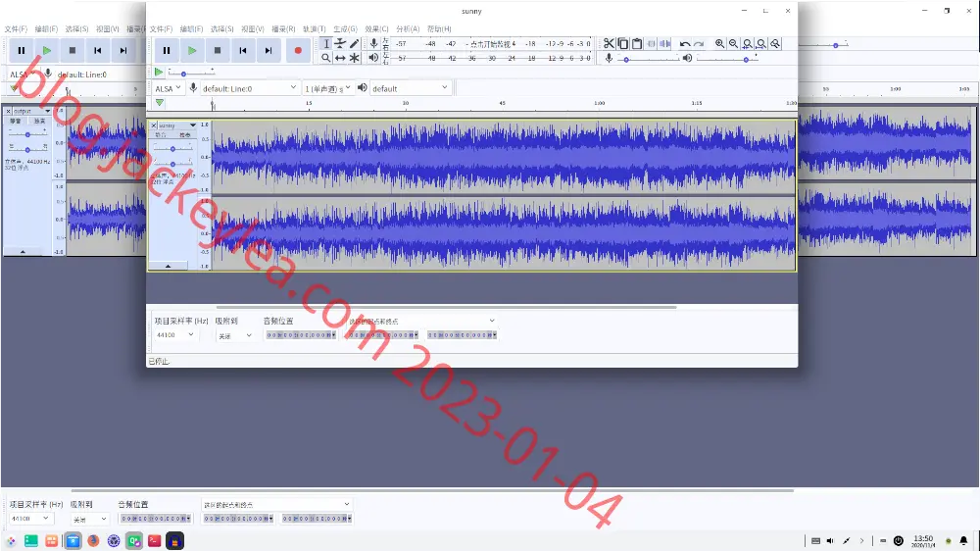
Task: Select the Multi-tool asterisk icon
Action: [x=355, y=58]
